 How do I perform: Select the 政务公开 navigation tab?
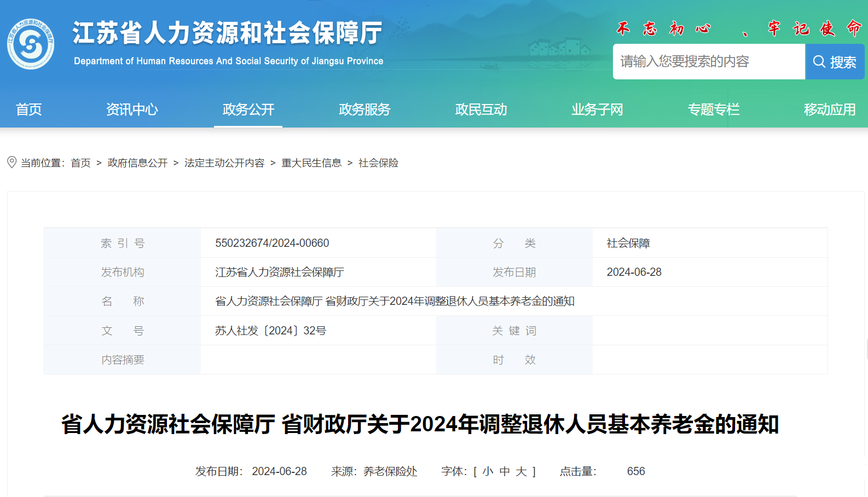coord(248,109)
